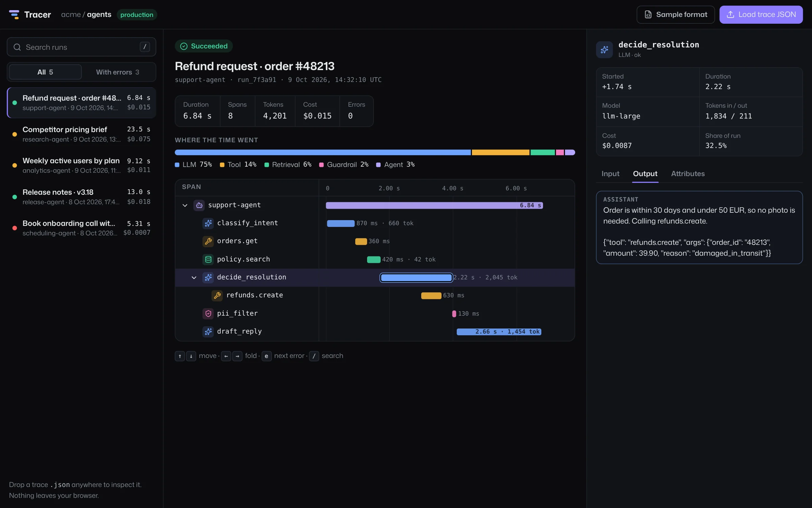Viewport: 812px width, 508px height.
Task: Click the Tracer logo icon
Action: tap(14, 15)
